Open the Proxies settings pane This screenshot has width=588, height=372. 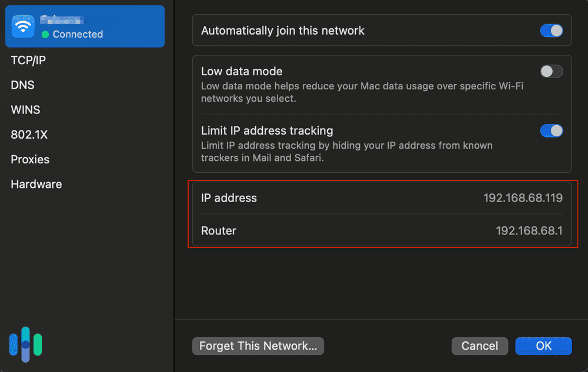pos(29,159)
